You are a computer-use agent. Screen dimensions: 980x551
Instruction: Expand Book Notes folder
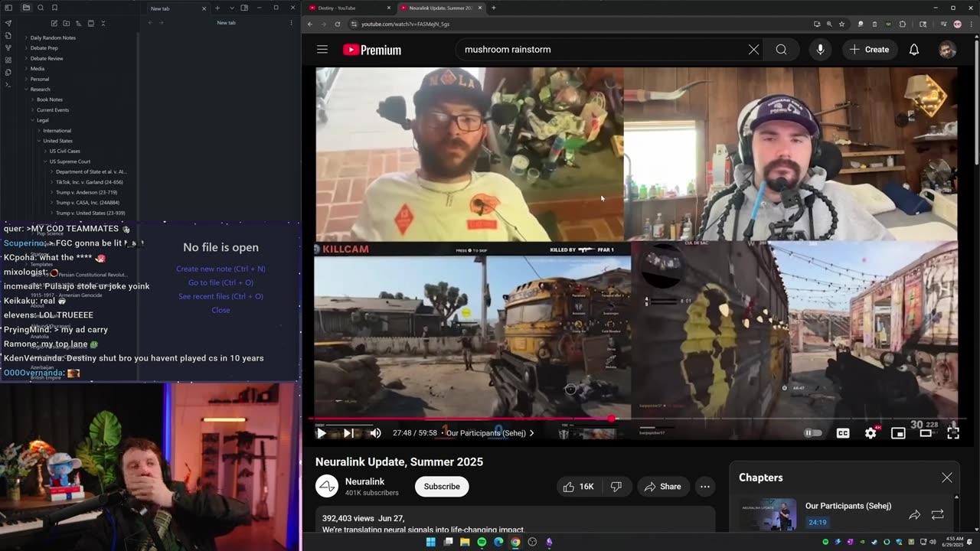(x=50, y=99)
